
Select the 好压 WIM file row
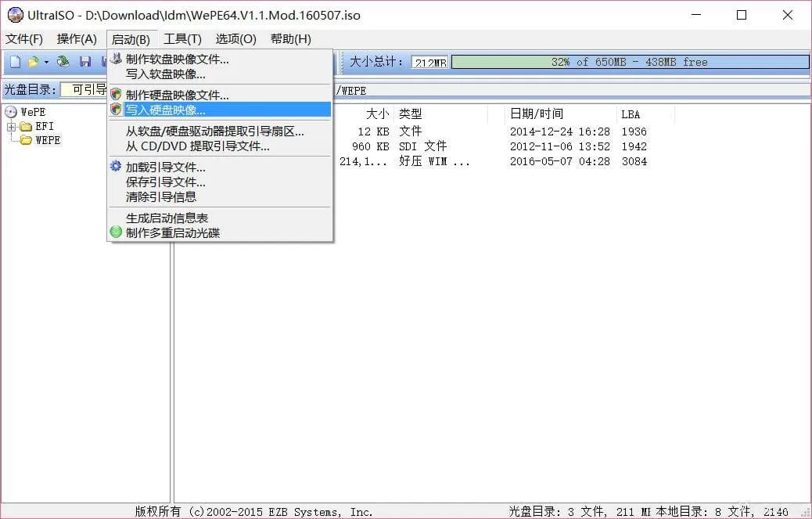coord(492,161)
